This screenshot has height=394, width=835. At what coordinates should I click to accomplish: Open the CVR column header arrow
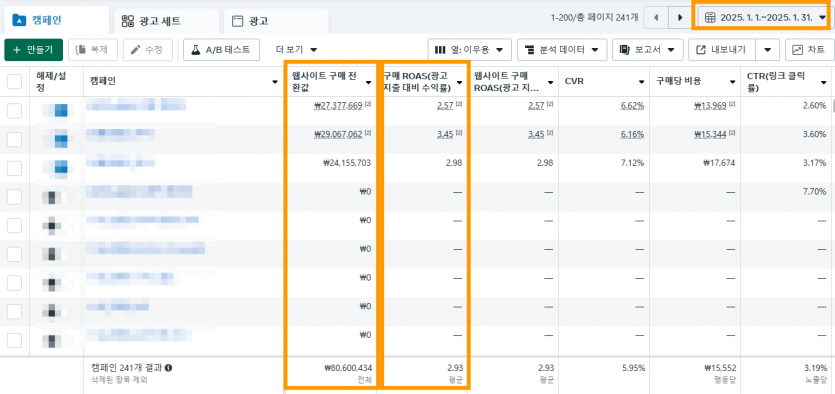(x=641, y=82)
